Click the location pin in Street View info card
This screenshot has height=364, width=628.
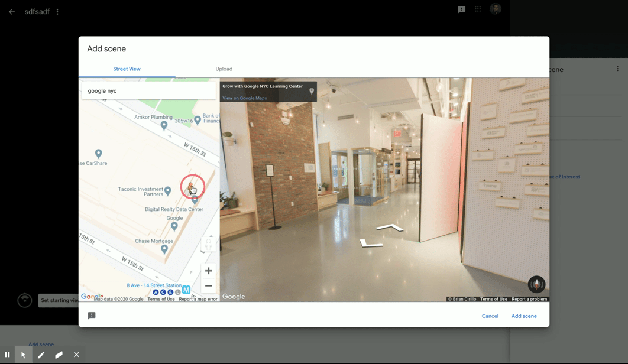pos(312,92)
